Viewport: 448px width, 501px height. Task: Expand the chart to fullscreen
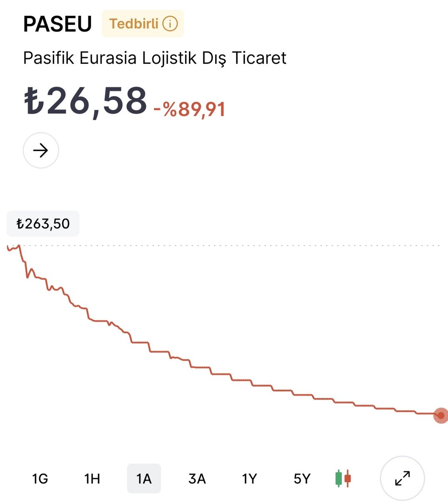point(403,478)
